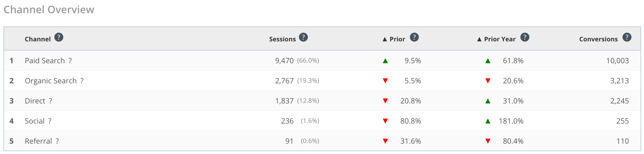Viewport: 644px width, 154px height.
Task: Click question mark after Social channel
Action: [50, 121]
